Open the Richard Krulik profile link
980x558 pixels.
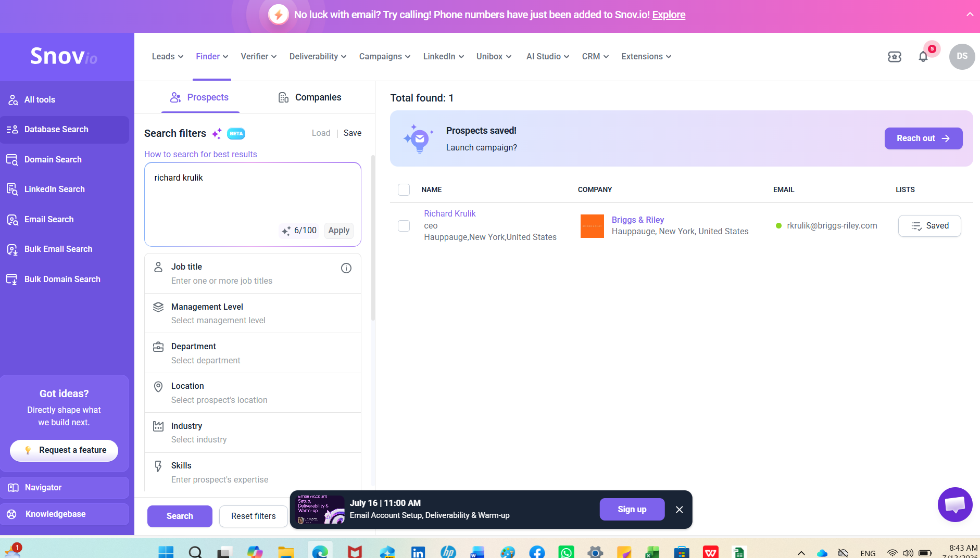[x=449, y=213]
